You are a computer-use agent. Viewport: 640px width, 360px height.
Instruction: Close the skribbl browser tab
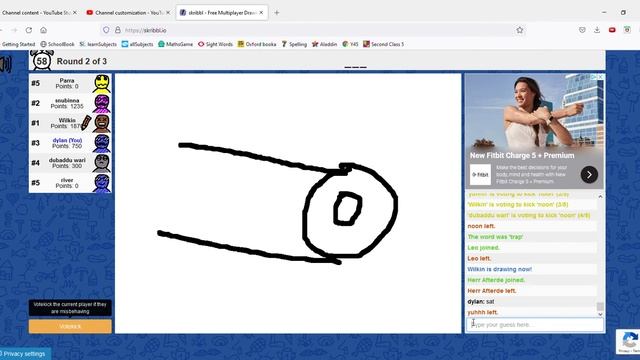[x=261, y=13]
